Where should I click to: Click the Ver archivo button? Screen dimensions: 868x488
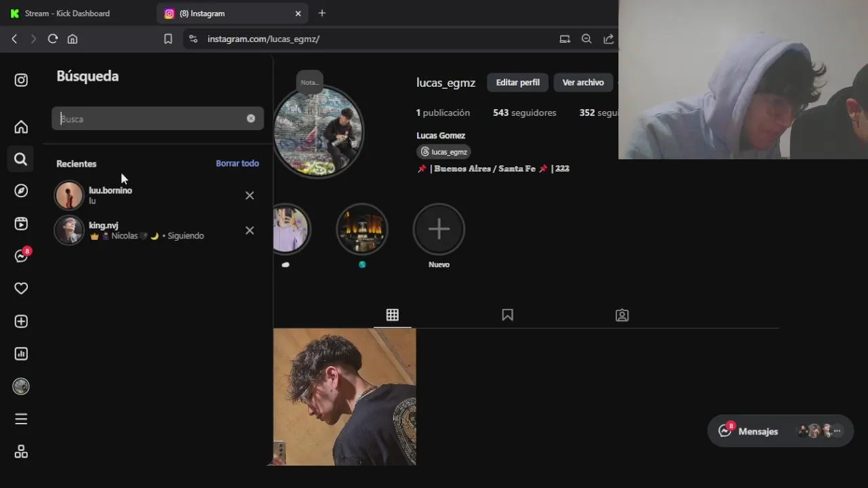tap(583, 83)
